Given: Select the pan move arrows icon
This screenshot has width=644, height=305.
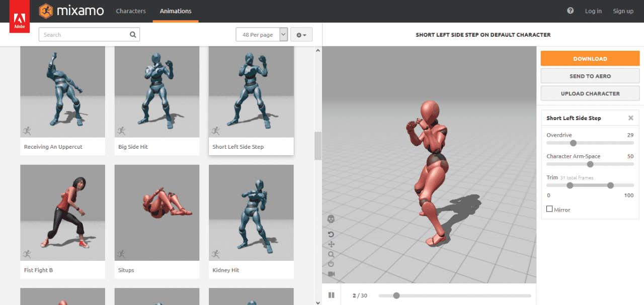Looking at the screenshot, I should point(331,244).
